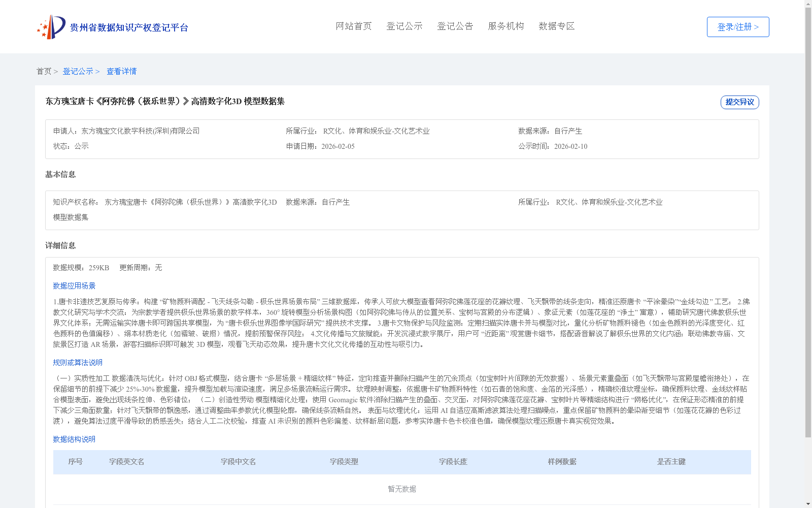Click the 状态：公示 text
Image resolution: width=812 pixels, height=508 pixels.
point(71,146)
